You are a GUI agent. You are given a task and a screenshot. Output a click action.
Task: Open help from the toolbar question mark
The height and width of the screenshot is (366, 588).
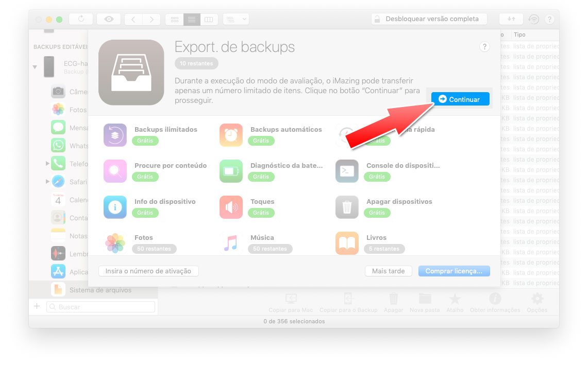(x=549, y=19)
